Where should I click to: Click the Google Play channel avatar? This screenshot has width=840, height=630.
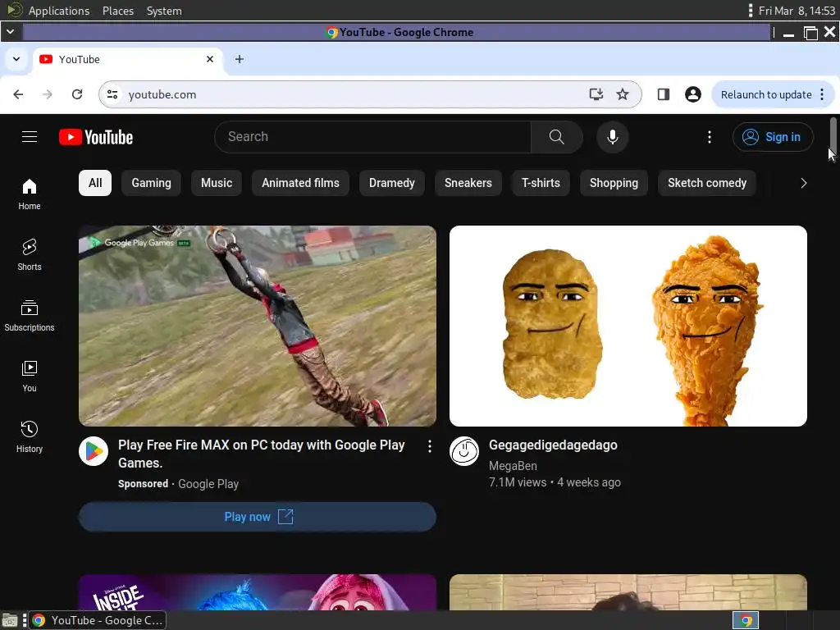tap(94, 451)
